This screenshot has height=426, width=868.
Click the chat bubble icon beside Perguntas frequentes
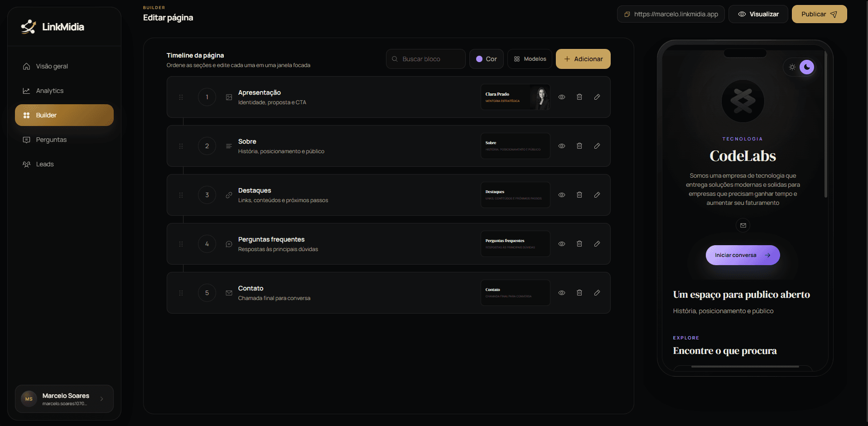[229, 244]
